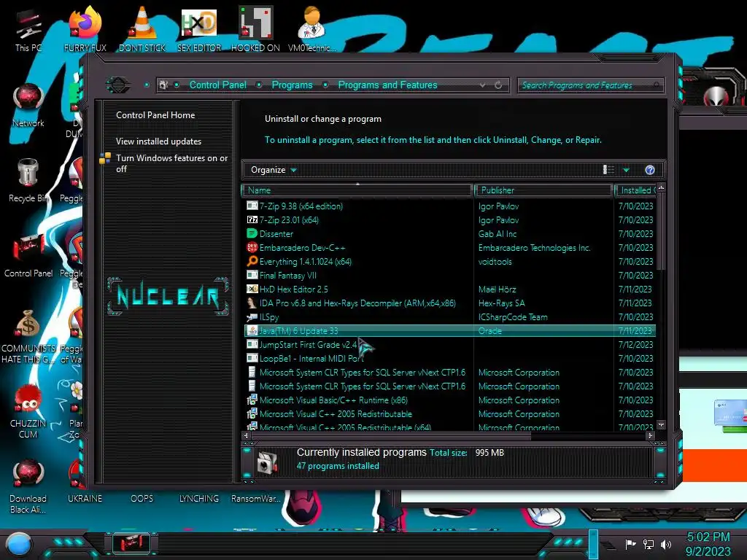Click the volume speaker tray icon
This screenshot has width=747, height=560.
[x=666, y=544]
